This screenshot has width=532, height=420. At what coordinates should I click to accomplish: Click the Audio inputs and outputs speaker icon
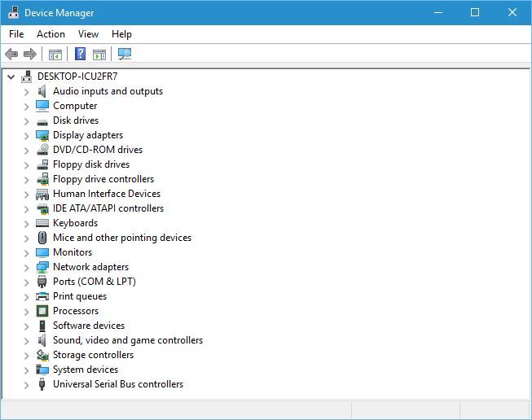click(x=42, y=91)
